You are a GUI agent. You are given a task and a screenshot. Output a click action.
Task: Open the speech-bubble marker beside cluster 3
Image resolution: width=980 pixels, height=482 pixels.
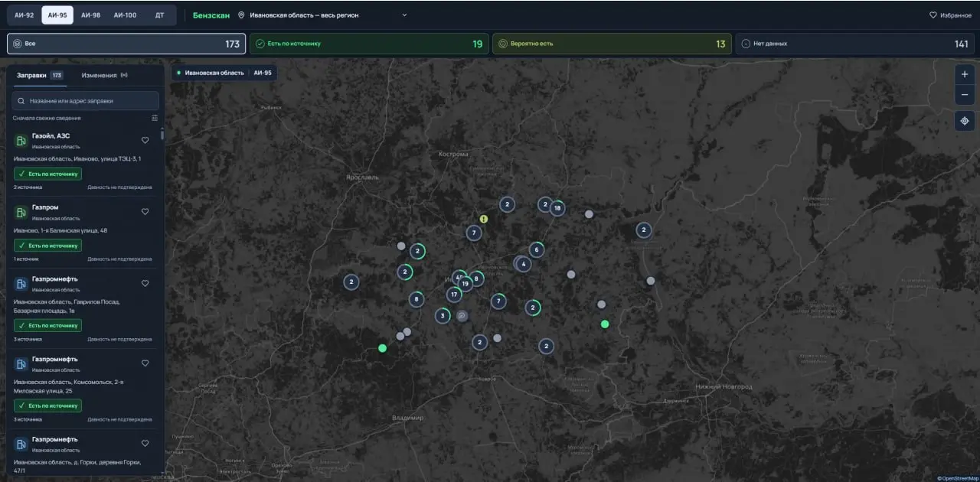pyautogui.click(x=462, y=315)
